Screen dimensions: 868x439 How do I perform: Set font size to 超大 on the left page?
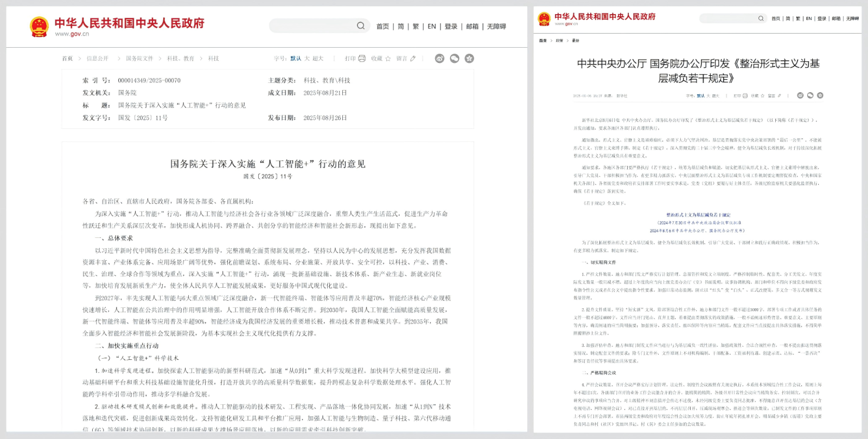[317, 59]
